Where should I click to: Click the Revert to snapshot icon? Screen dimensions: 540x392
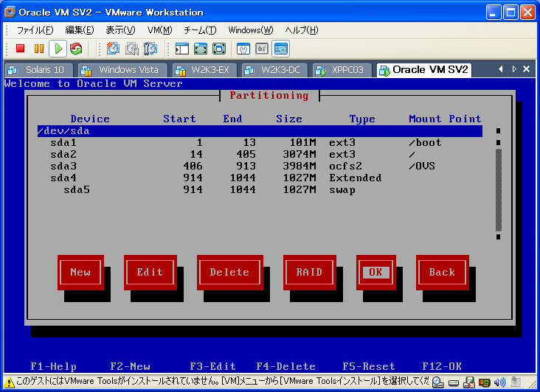pos(131,49)
